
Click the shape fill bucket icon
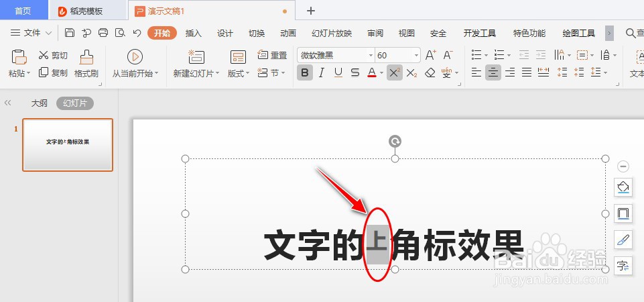tap(623, 187)
